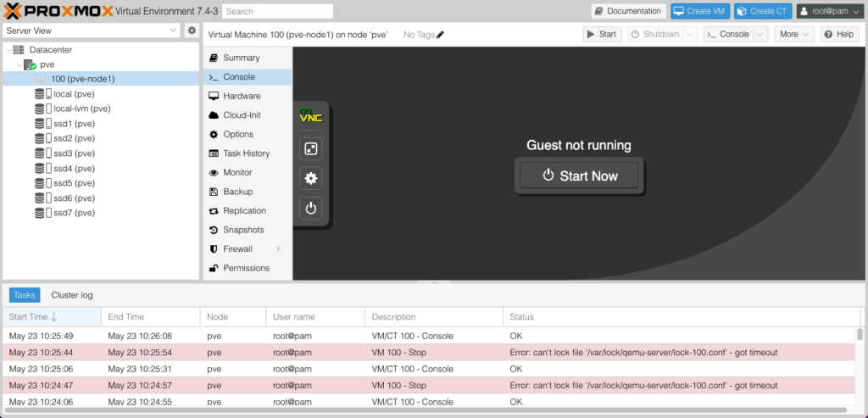Click the ssd4 (pve) storage icon
868x418 pixels.
click(x=42, y=169)
